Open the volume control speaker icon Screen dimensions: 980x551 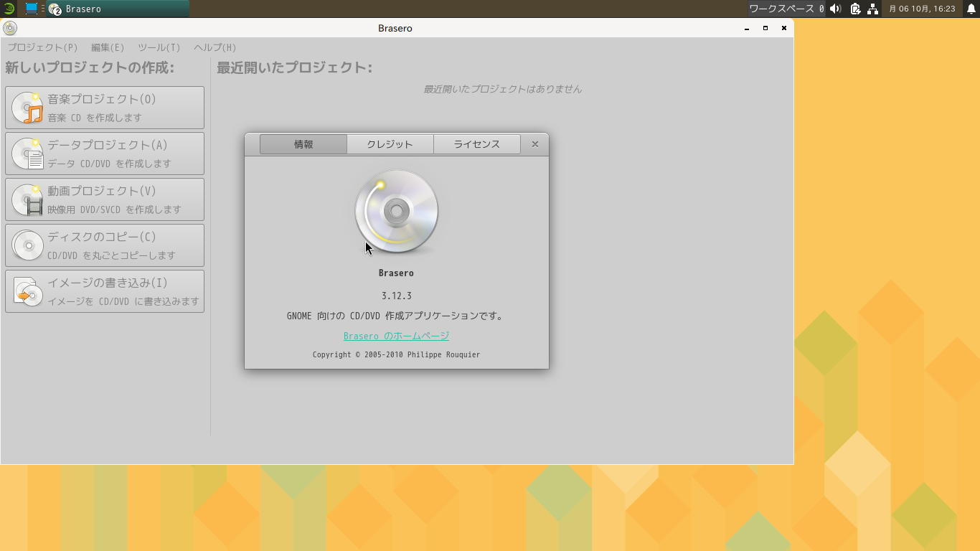click(836, 9)
